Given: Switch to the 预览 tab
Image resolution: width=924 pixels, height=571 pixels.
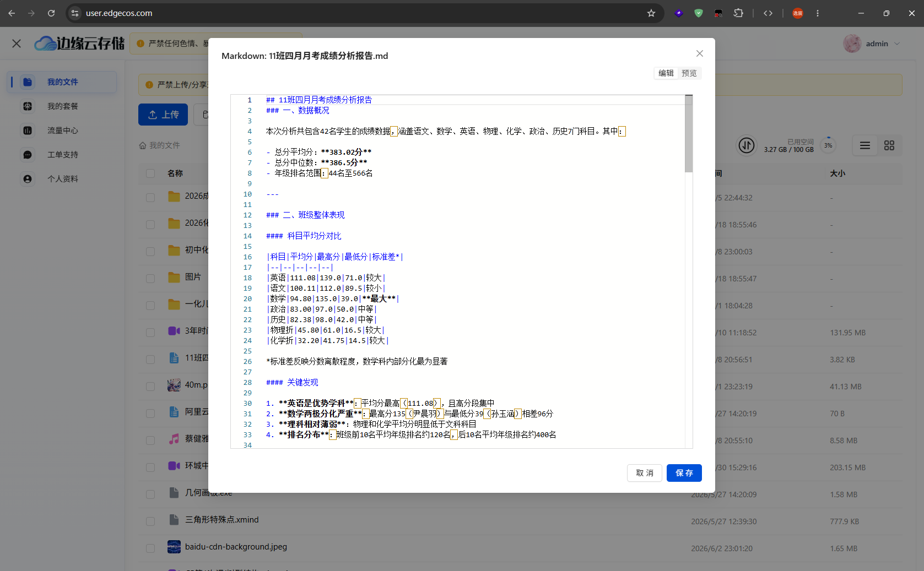Looking at the screenshot, I should [689, 73].
